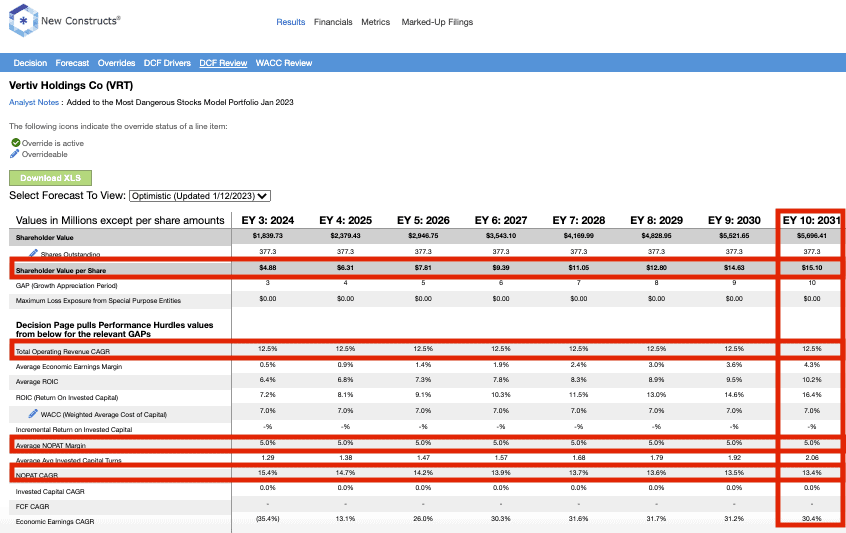Image resolution: width=846 pixels, height=533 pixels.
Task: Click the Shareholder Value row label
Action: coord(44,237)
